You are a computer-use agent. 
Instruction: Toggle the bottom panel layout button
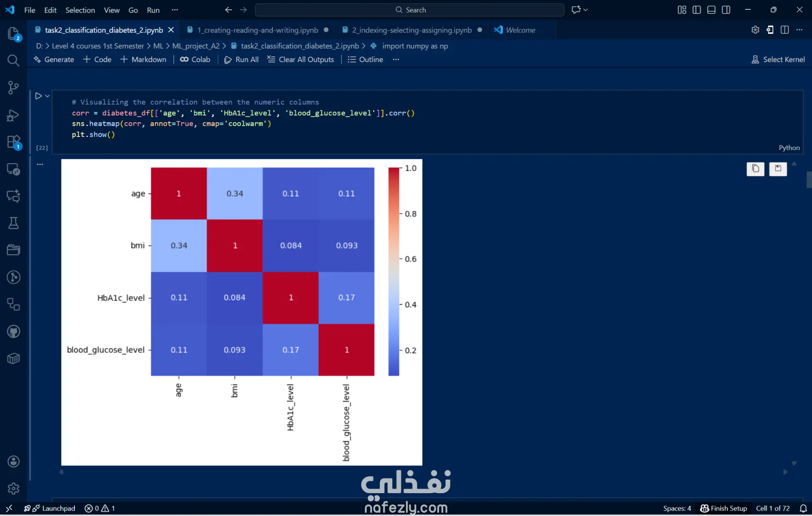pos(711,10)
